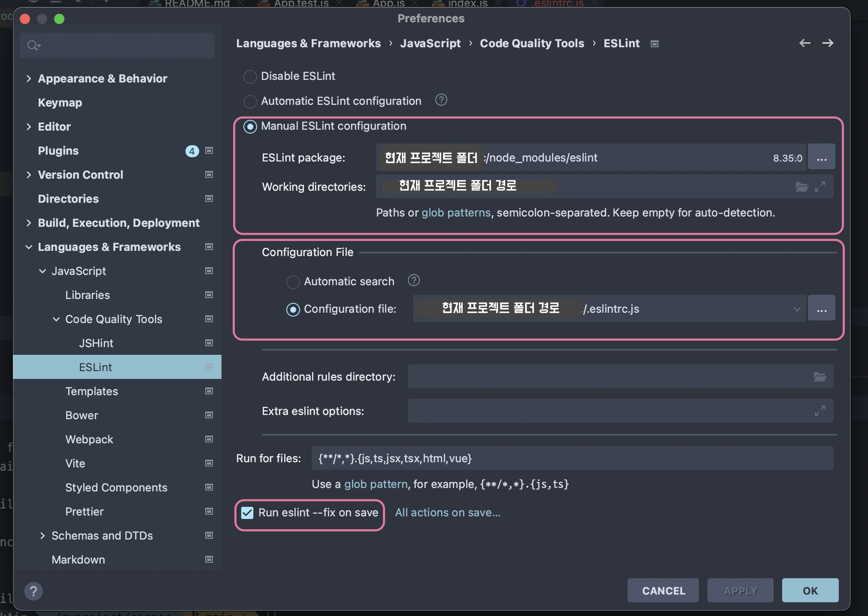The image size is (868, 616).
Task: Choose Automatic ESLint configuration option
Action: pyautogui.click(x=250, y=101)
